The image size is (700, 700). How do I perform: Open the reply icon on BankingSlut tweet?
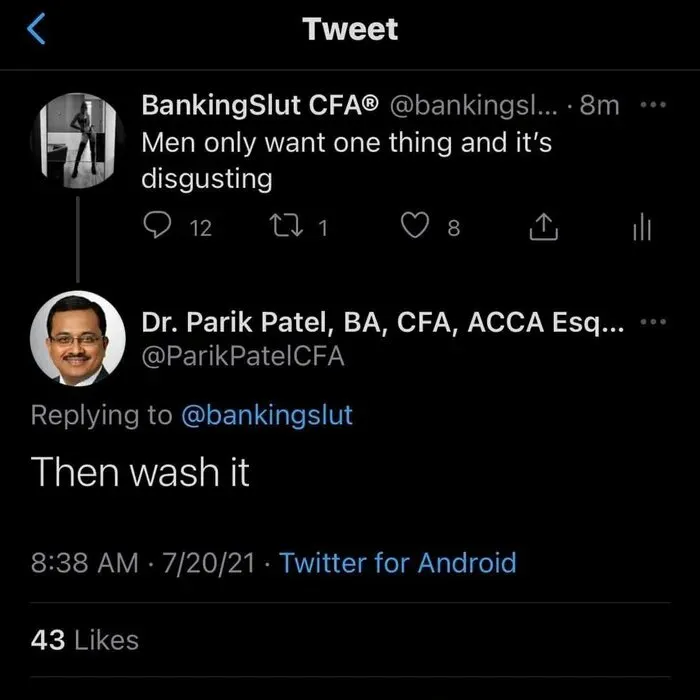[x=157, y=225]
